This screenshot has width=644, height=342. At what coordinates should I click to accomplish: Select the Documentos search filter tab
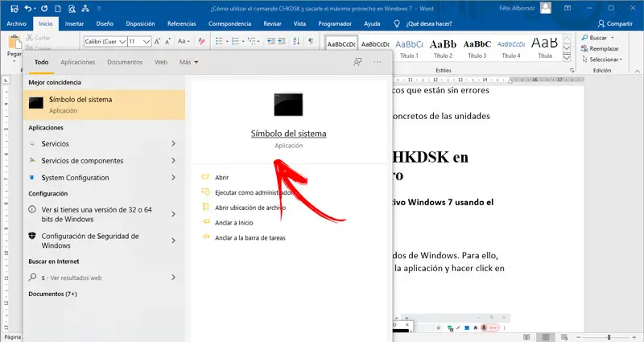(x=125, y=62)
